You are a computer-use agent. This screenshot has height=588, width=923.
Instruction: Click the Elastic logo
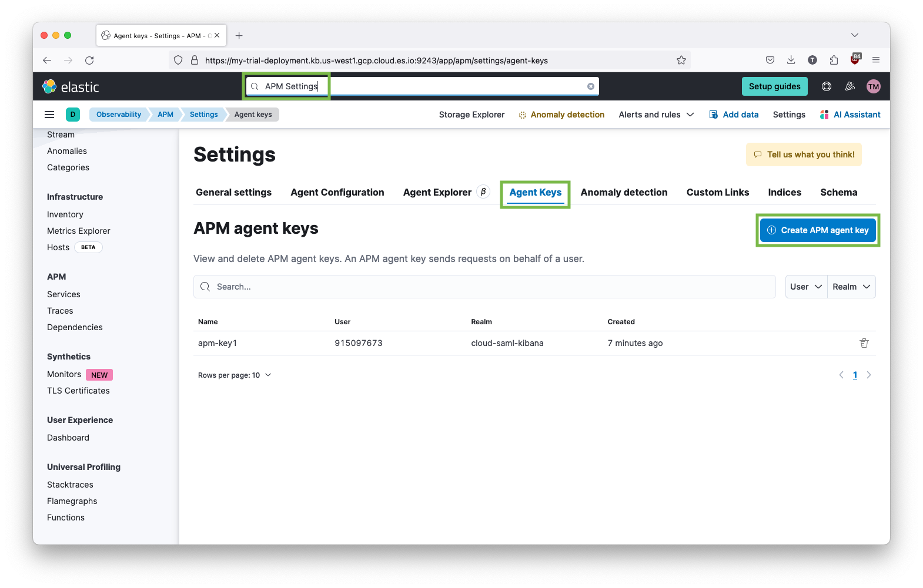pos(71,87)
